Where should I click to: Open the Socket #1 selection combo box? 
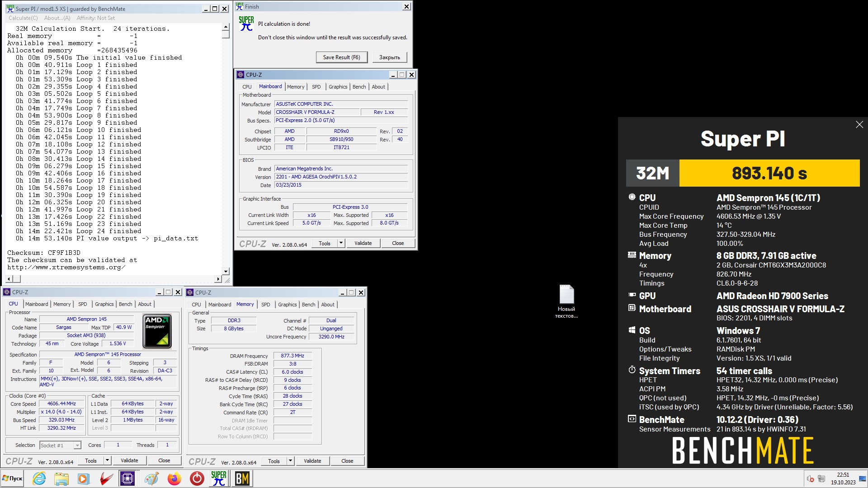click(60, 446)
